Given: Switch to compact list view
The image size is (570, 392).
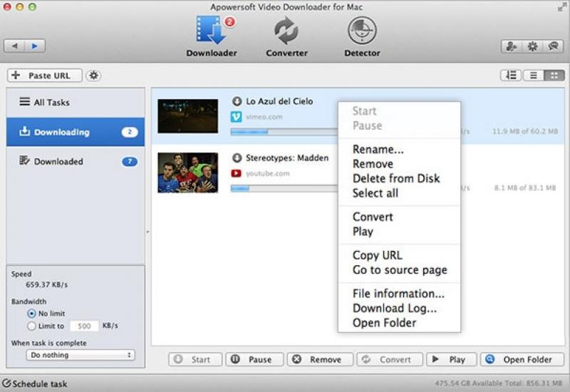Looking at the screenshot, I should [533, 76].
